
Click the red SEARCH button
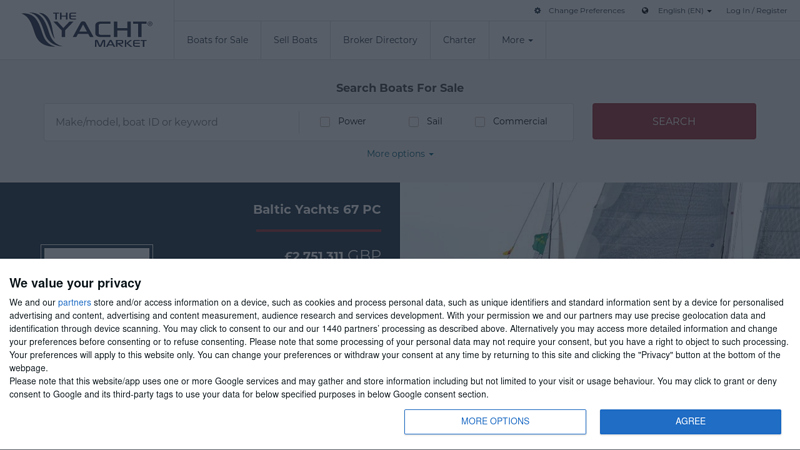coord(674,121)
